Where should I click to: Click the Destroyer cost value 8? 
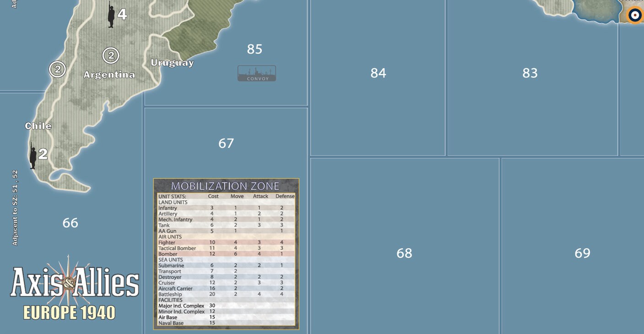tap(212, 277)
